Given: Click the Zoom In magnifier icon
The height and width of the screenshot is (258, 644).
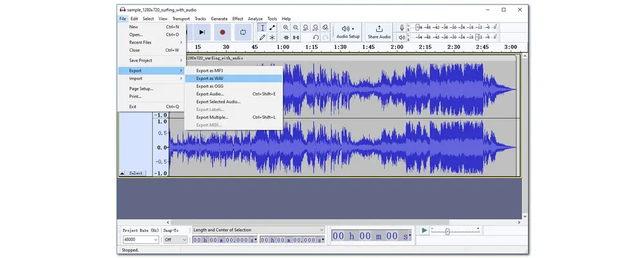Looking at the screenshot, I should 286,28.
